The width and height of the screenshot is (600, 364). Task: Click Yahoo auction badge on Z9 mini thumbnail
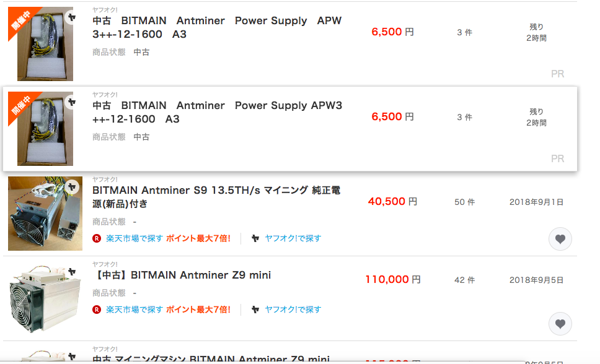coord(73,271)
